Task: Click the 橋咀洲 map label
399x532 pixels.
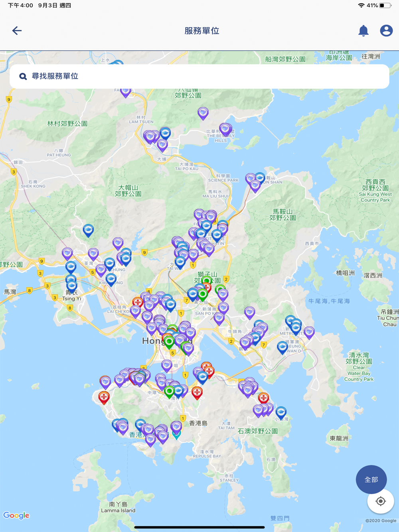Action: (x=346, y=273)
